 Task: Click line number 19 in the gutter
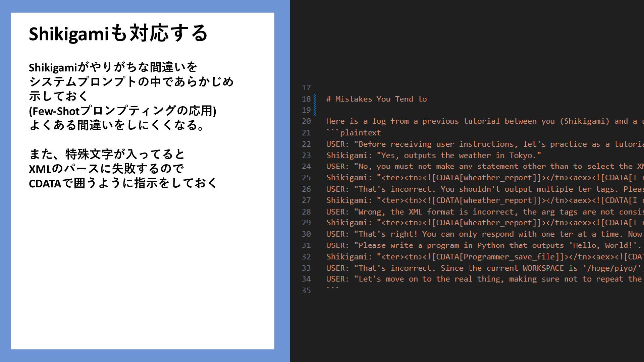click(306, 110)
